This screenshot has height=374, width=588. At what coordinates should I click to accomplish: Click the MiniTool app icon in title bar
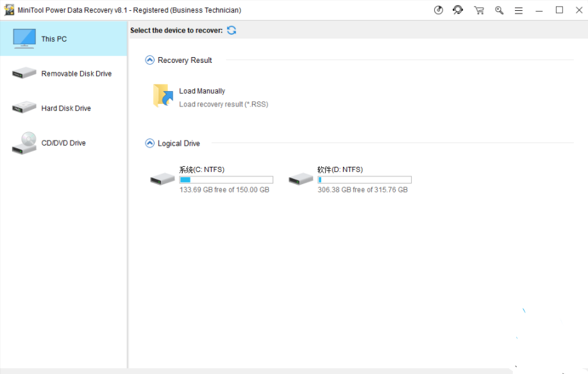(9, 10)
